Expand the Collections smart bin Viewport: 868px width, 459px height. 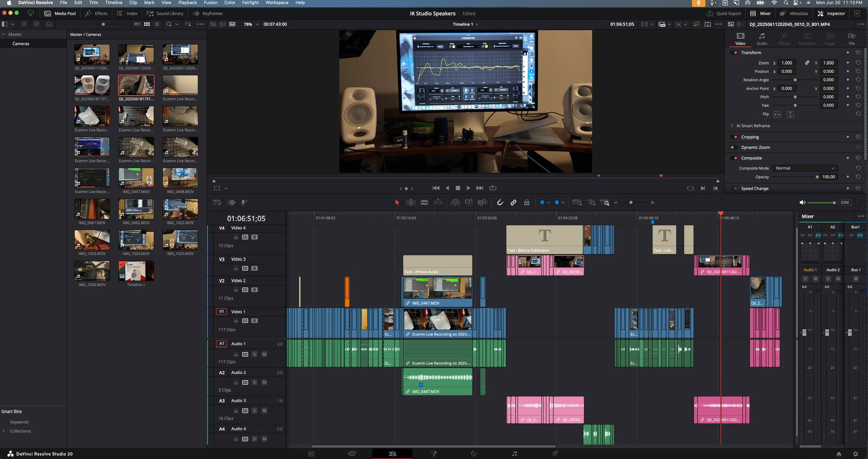tap(4, 431)
